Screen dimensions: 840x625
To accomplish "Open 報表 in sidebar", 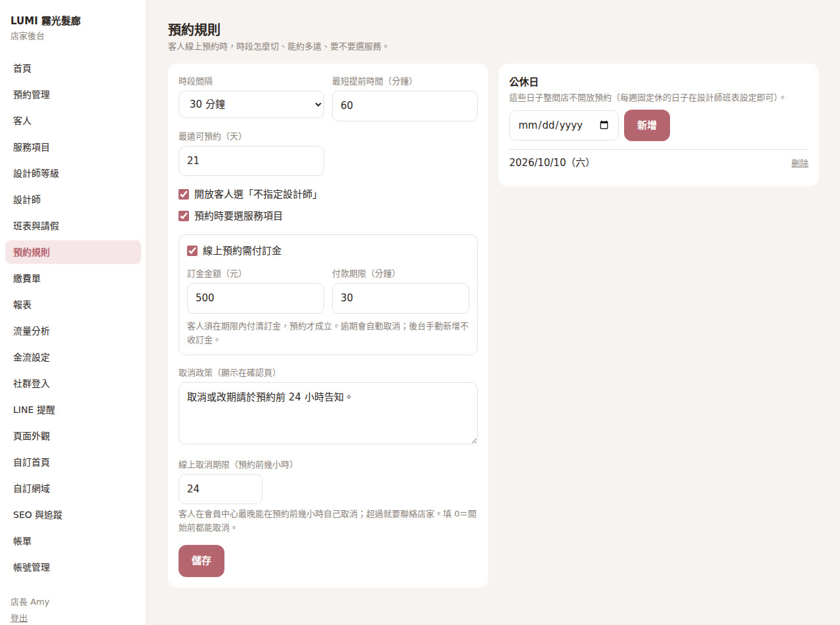I will coord(73,305).
